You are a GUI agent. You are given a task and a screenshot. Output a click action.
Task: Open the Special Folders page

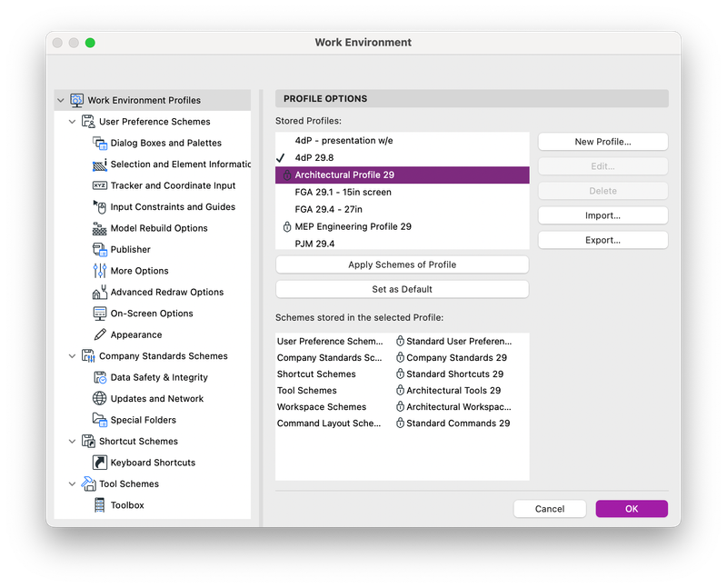click(144, 420)
